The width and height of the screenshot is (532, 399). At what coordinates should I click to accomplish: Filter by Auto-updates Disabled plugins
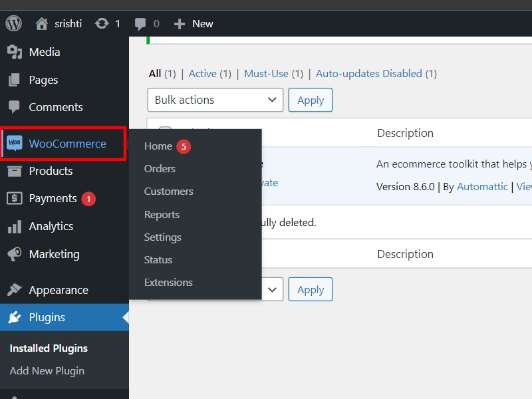point(368,74)
